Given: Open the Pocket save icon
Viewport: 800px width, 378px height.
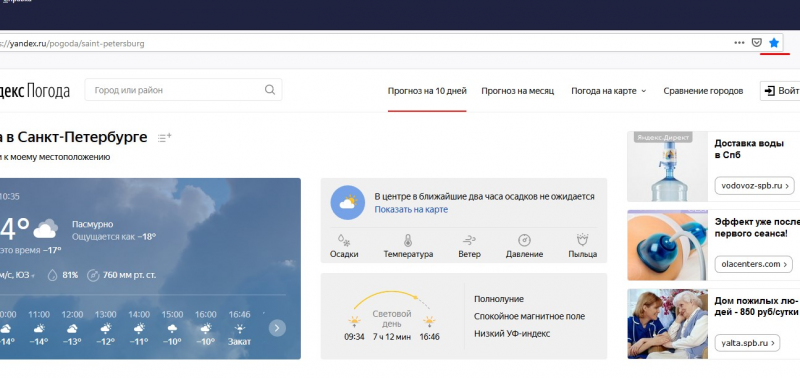Looking at the screenshot, I should [757, 43].
